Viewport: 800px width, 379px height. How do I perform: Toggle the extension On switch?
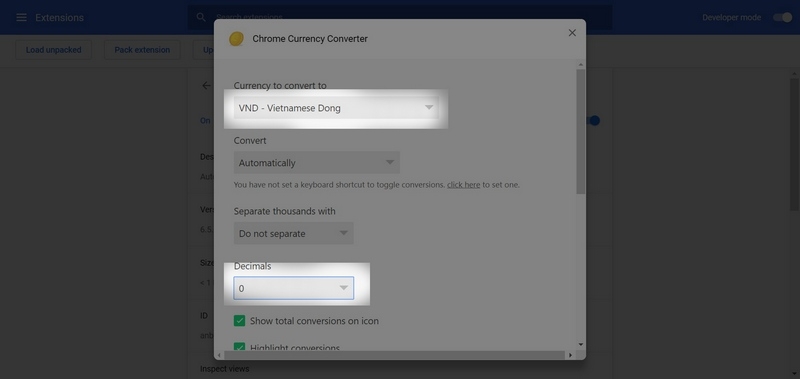coord(593,121)
